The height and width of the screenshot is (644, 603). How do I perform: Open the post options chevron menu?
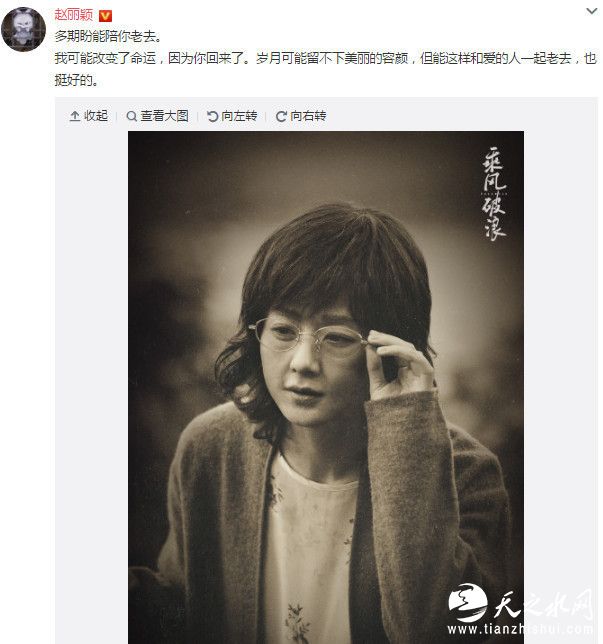591,12
